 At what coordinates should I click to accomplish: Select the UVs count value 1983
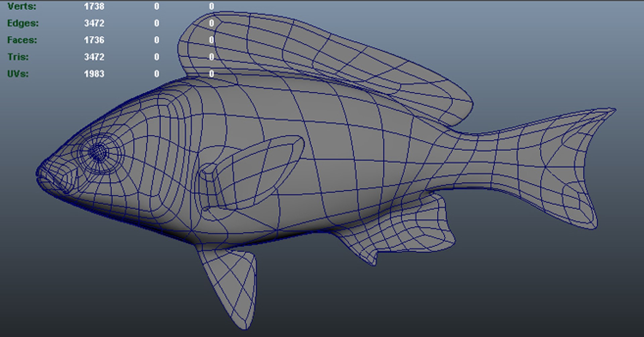[94, 74]
